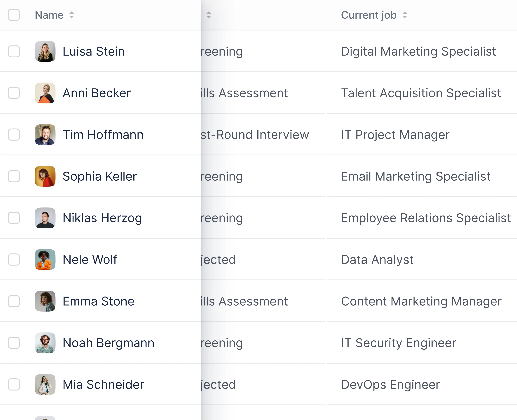Click Emma Stone's profile picture
The height and width of the screenshot is (420, 517).
point(45,301)
